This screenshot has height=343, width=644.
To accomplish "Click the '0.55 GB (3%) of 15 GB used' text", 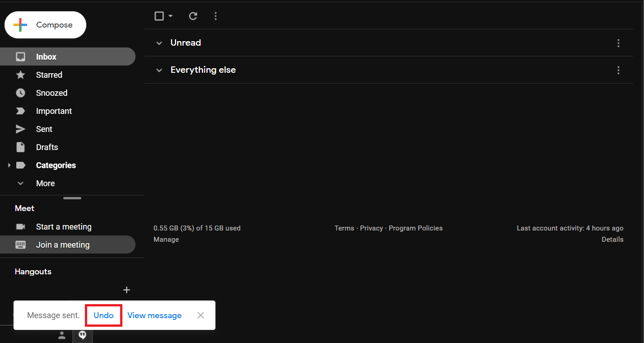I will coord(197,228).
